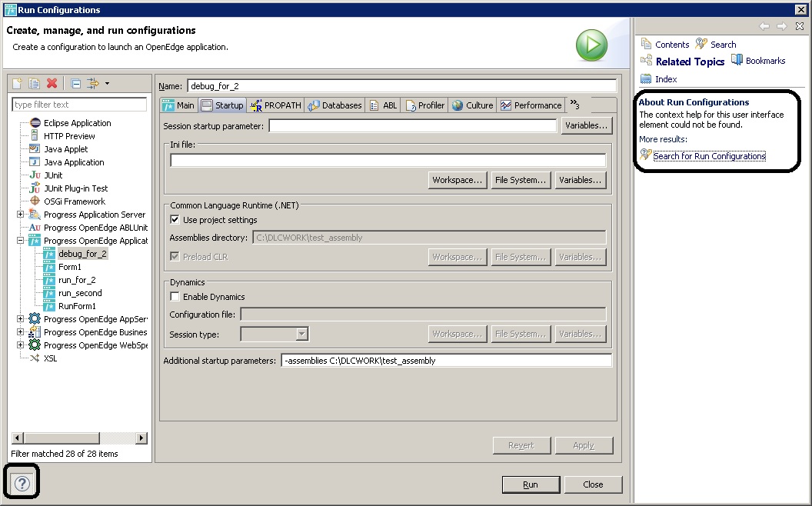Close the help pane with X icon
Viewport: 812px width, 506px height.
coord(800,26)
